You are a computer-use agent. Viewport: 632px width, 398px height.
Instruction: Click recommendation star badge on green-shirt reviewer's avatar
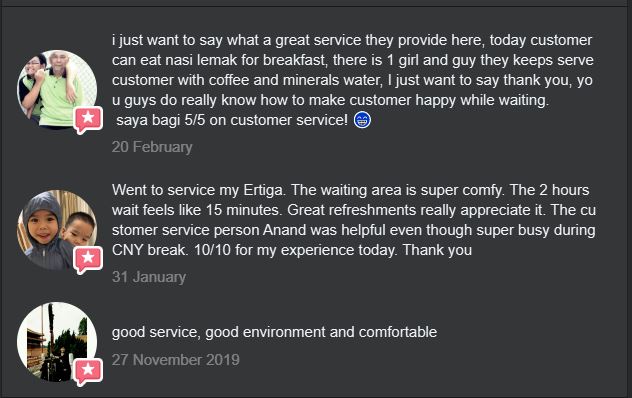[88, 119]
